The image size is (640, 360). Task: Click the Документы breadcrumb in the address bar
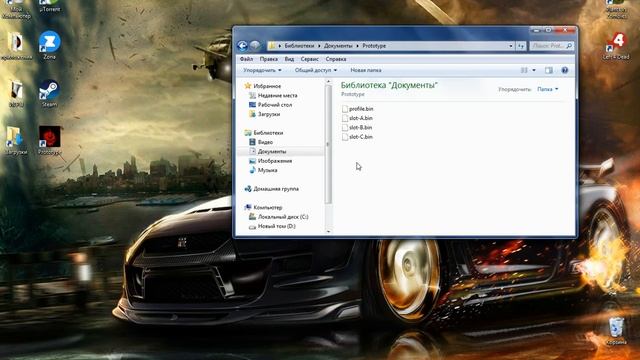(x=338, y=46)
